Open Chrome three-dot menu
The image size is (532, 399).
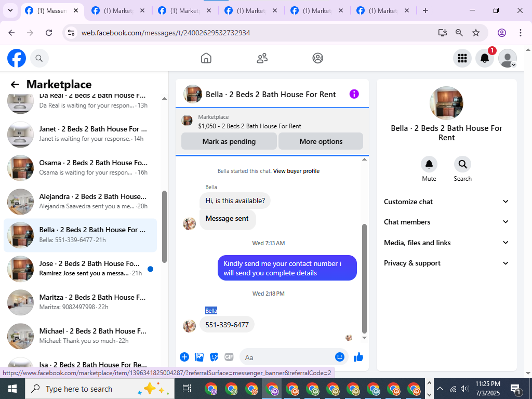pyautogui.click(x=521, y=33)
